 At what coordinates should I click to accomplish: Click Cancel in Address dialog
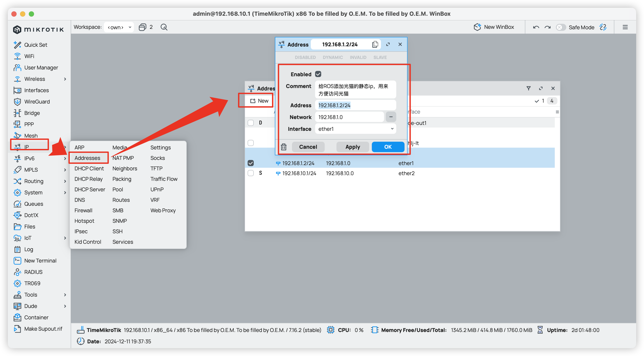(308, 147)
